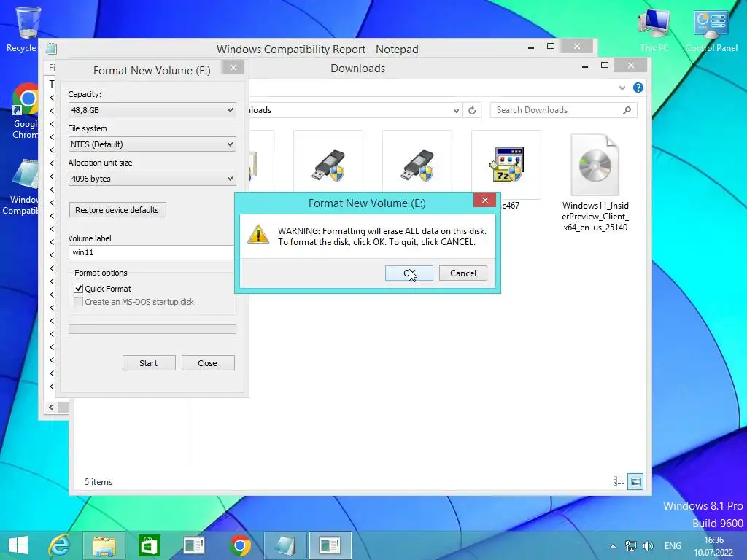747x560 pixels.
Task: Minimize the Downloads window
Action: 584,66
